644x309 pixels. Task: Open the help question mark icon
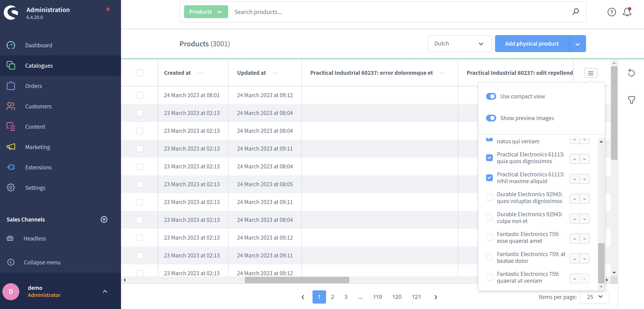pyautogui.click(x=612, y=12)
